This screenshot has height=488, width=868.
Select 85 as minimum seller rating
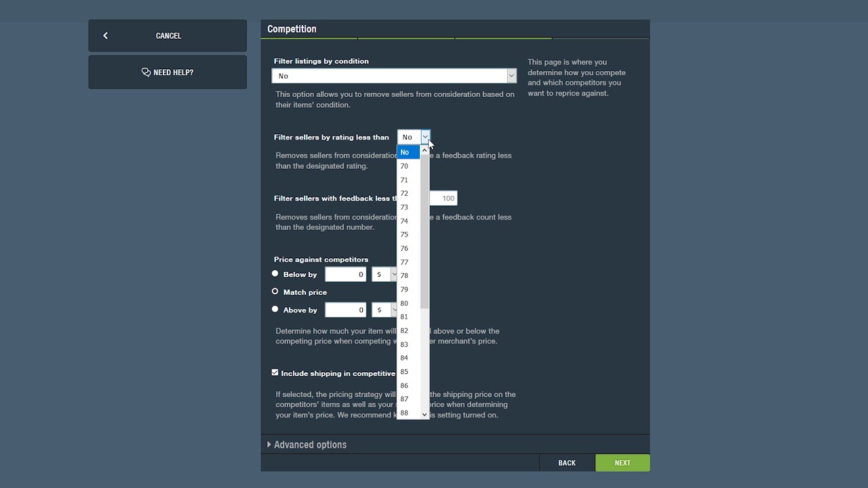pyautogui.click(x=409, y=371)
